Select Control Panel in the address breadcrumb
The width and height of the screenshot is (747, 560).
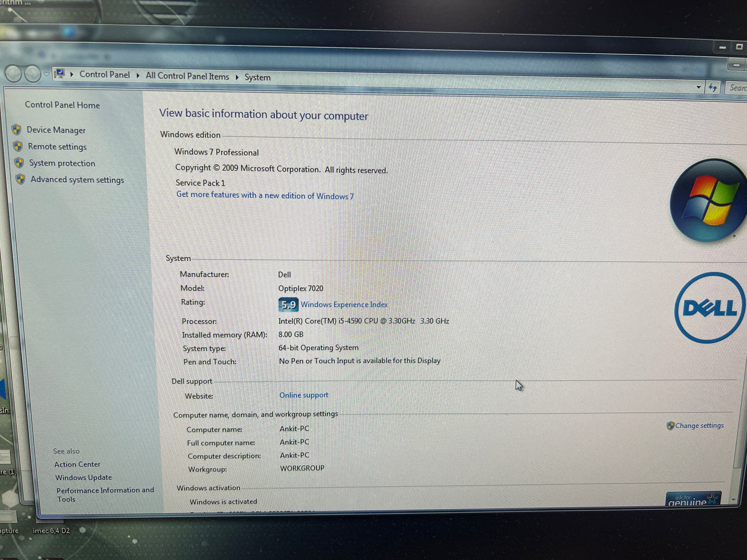point(104,74)
